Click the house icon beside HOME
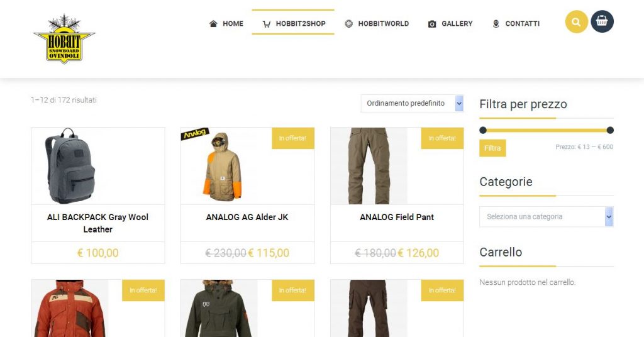The height and width of the screenshot is (337, 644). pyautogui.click(x=213, y=24)
